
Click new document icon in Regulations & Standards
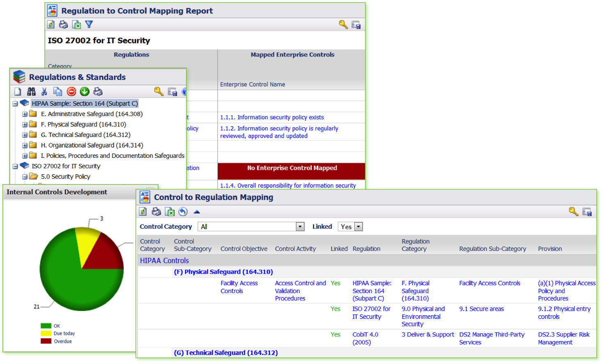pyautogui.click(x=18, y=92)
